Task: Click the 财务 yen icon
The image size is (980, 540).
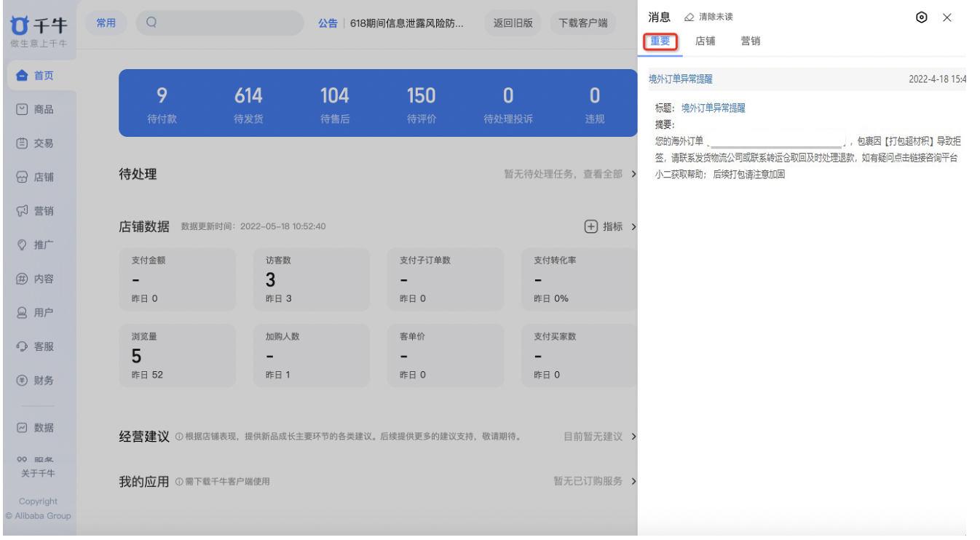Action: pyautogui.click(x=22, y=380)
